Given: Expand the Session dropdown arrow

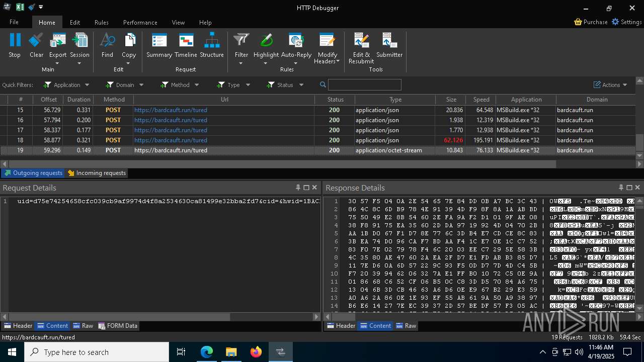Looking at the screenshot, I should pyautogui.click(x=79, y=63).
